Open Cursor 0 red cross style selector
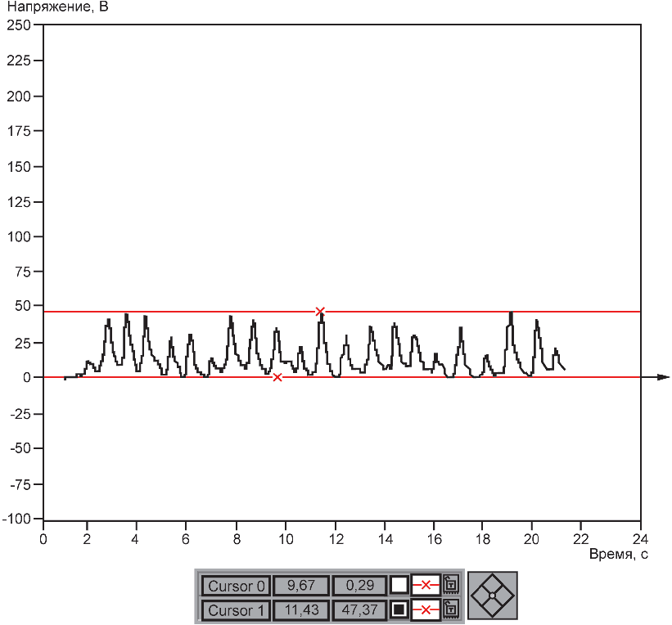Image resolution: width=672 pixels, height=625 pixels. 426,585
